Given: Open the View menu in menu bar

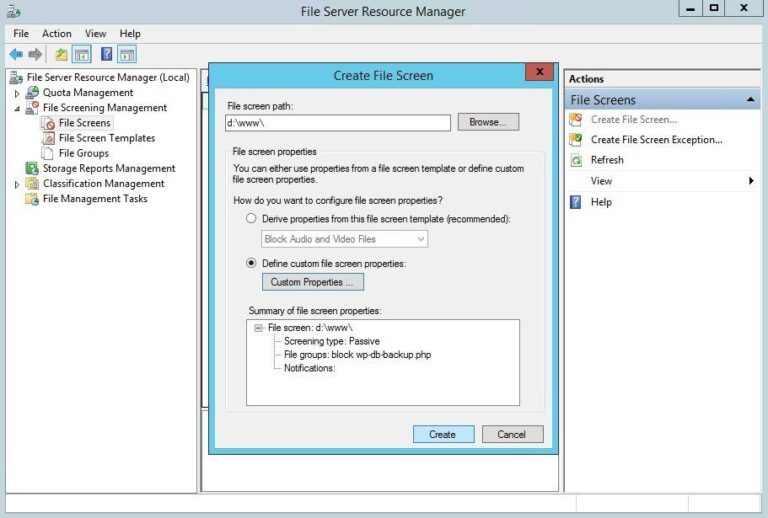Looking at the screenshot, I should point(95,33).
